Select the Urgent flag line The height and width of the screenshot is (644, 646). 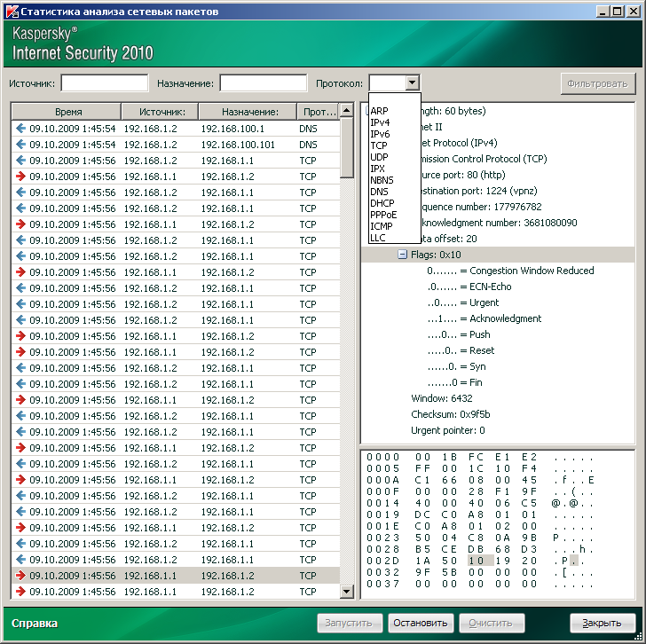(x=463, y=302)
